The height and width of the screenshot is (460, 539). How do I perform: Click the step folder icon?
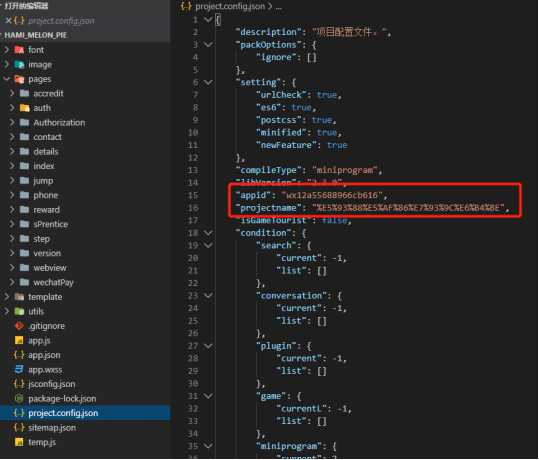[x=24, y=239]
